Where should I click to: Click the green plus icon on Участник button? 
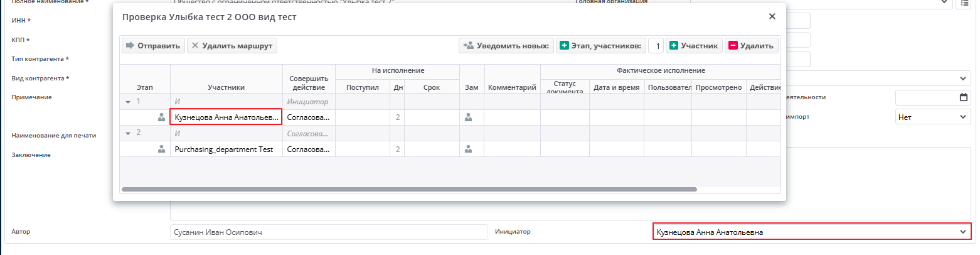click(674, 45)
